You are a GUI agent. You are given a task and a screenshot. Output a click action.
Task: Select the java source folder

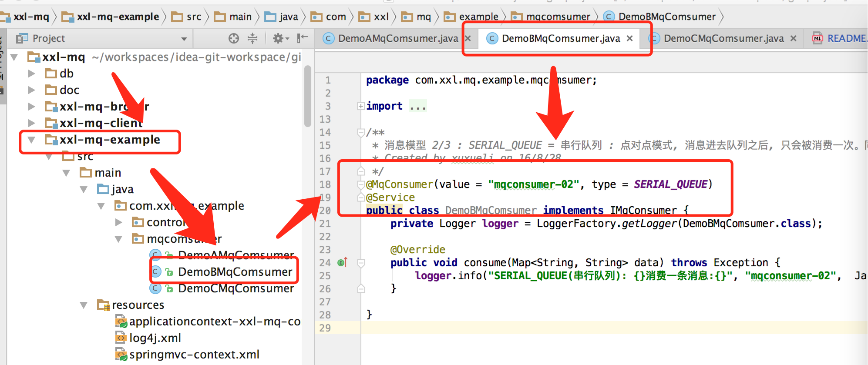[x=115, y=189]
